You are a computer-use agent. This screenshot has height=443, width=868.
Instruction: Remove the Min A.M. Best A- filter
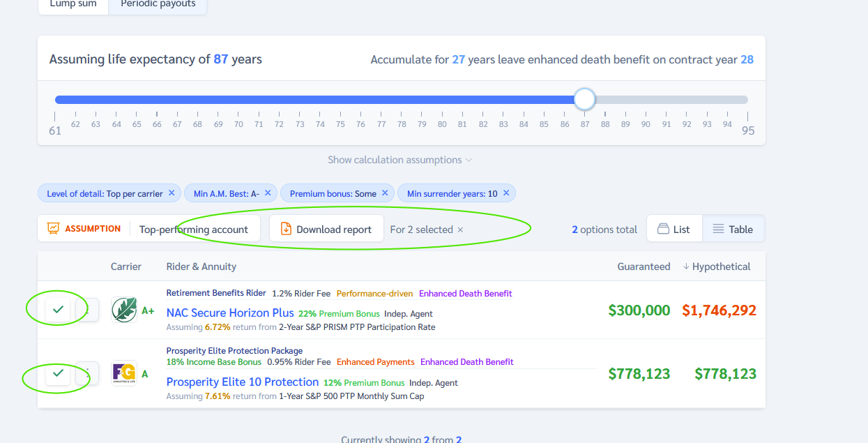[x=268, y=193]
